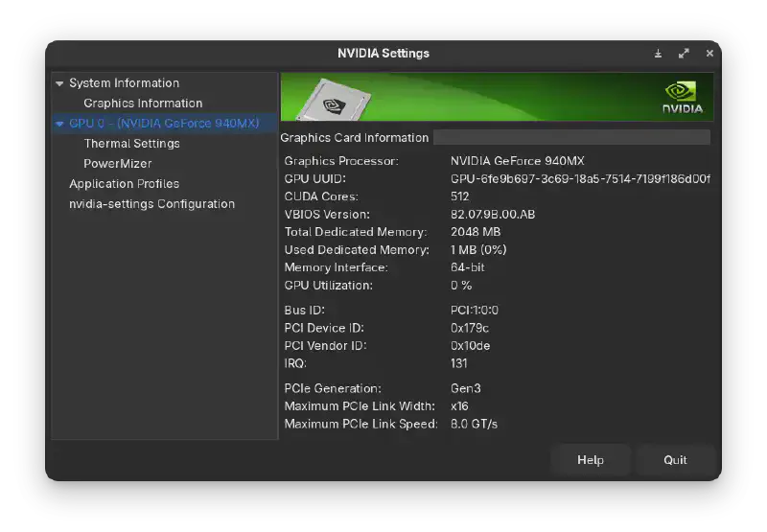Open Graphics Information page
This screenshot has height=532, width=767.
(143, 104)
